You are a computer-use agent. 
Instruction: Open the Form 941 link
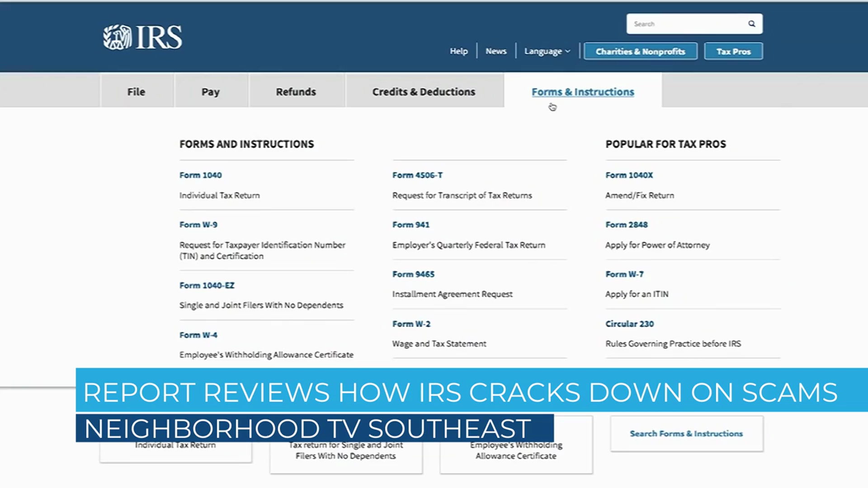[x=411, y=225]
